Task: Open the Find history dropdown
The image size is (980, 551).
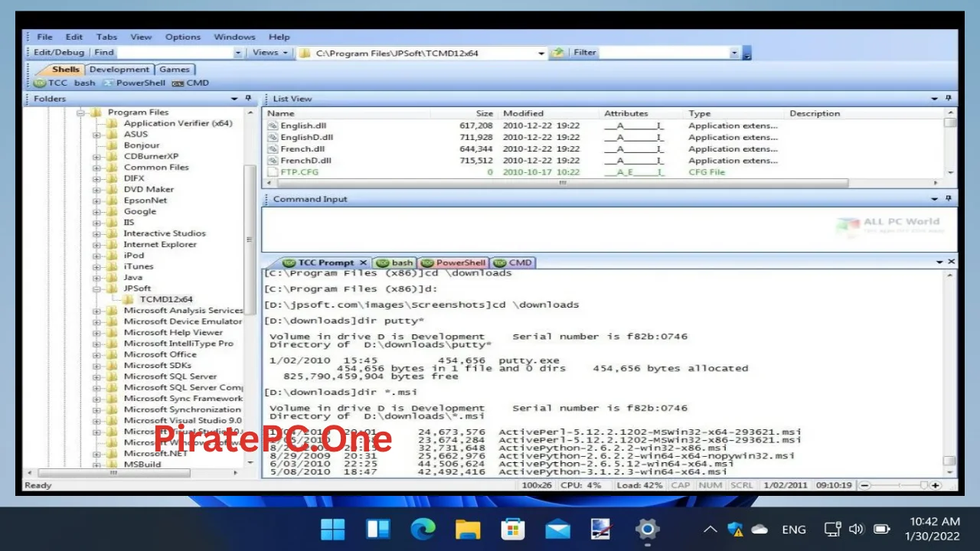Action: [237, 53]
